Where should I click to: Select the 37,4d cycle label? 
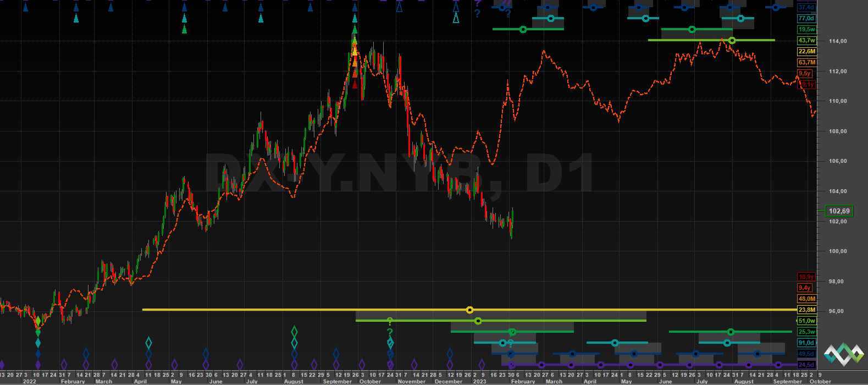coord(806,7)
